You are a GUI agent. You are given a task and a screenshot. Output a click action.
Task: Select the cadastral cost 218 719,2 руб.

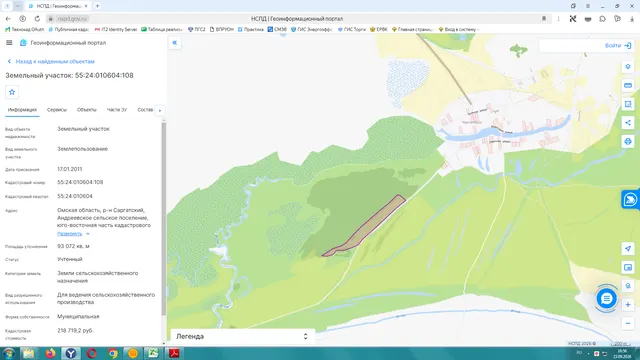tap(75, 331)
